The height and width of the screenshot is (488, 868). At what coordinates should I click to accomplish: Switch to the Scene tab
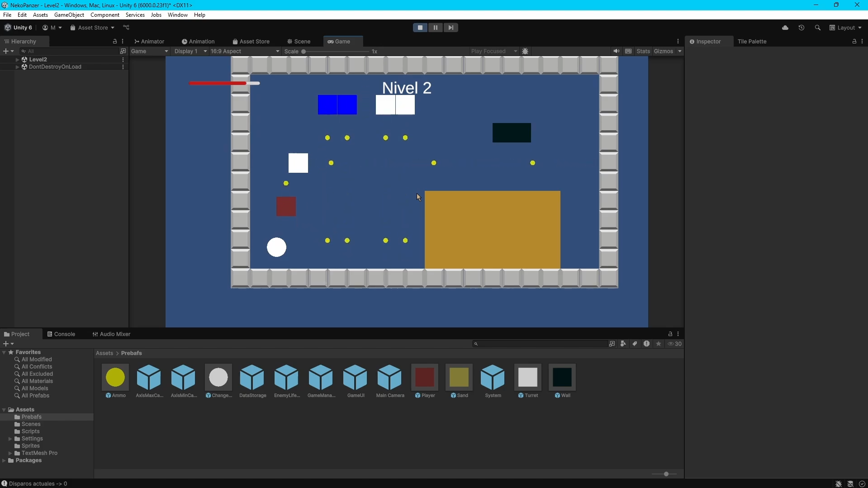pyautogui.click(x=299, y=41)
